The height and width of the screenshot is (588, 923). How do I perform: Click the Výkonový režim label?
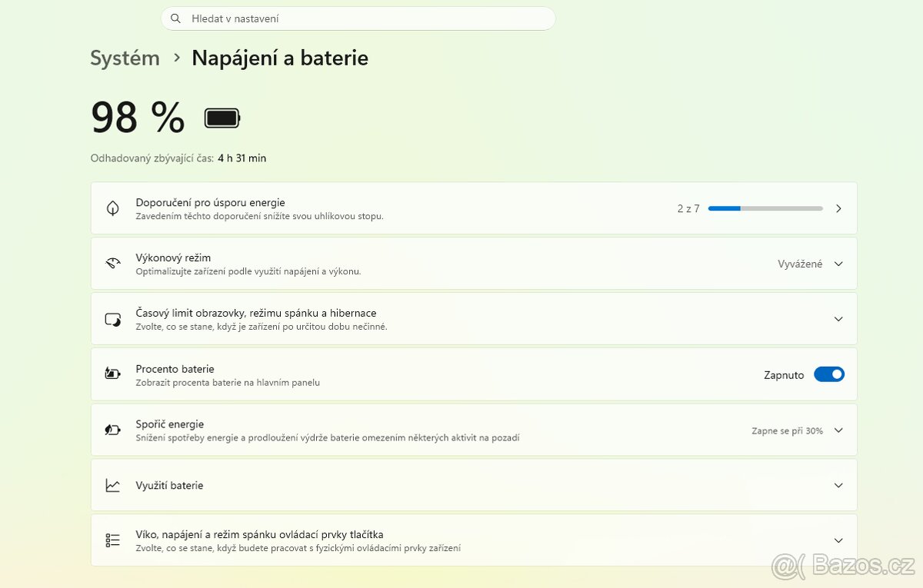(173, 257)
